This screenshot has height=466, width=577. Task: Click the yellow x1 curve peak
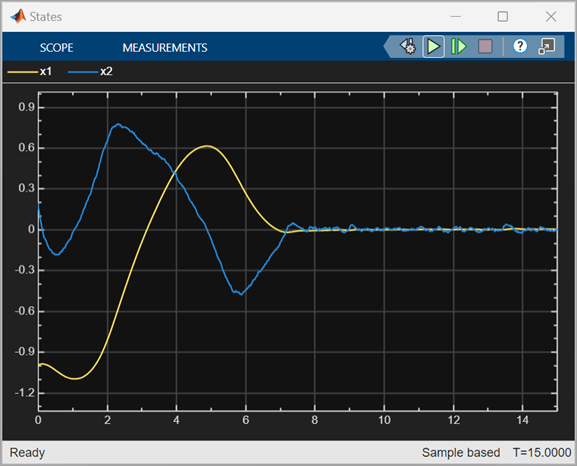[207, 146]
